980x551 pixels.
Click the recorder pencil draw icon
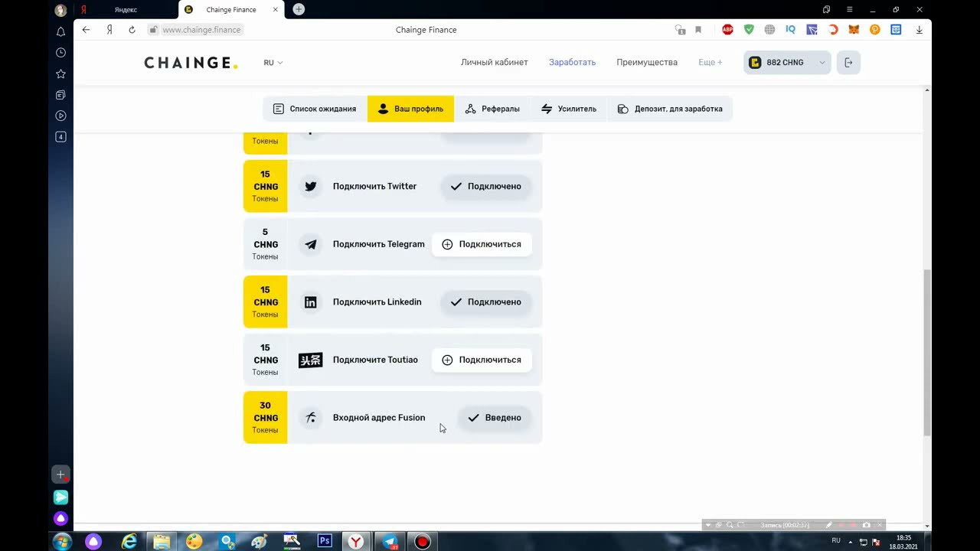[828, 525]
